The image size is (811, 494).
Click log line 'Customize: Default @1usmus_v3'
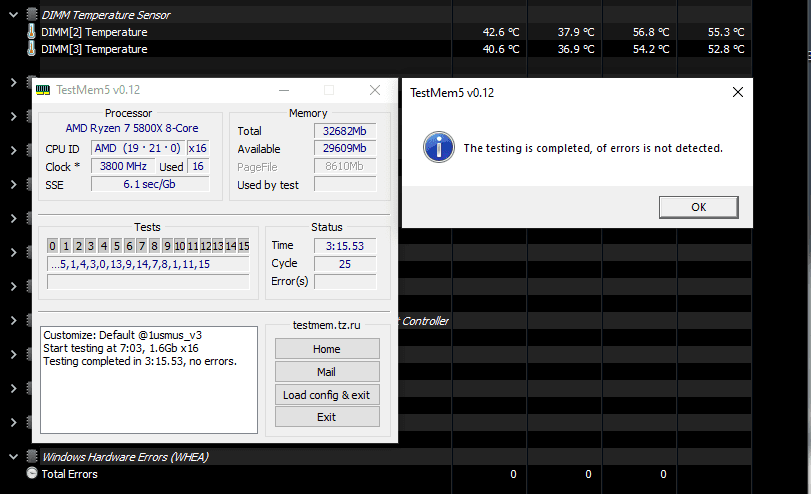point(123,335)
